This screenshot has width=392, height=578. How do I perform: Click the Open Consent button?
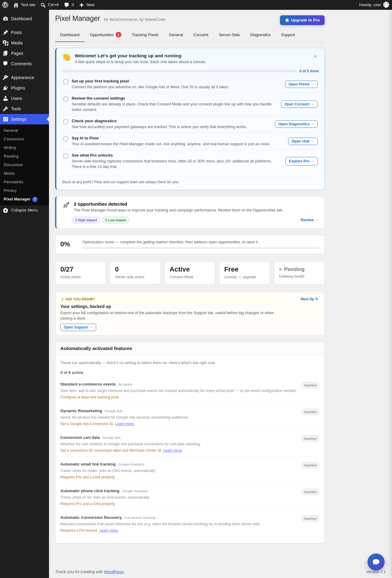(299, 104)
